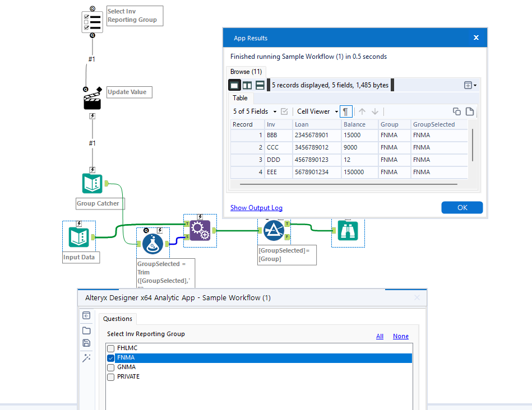This screenshot has width=532, height=410.
Task: Click the Formula tool flask icon
Action: pyautogui.click(x=152, y=244)
